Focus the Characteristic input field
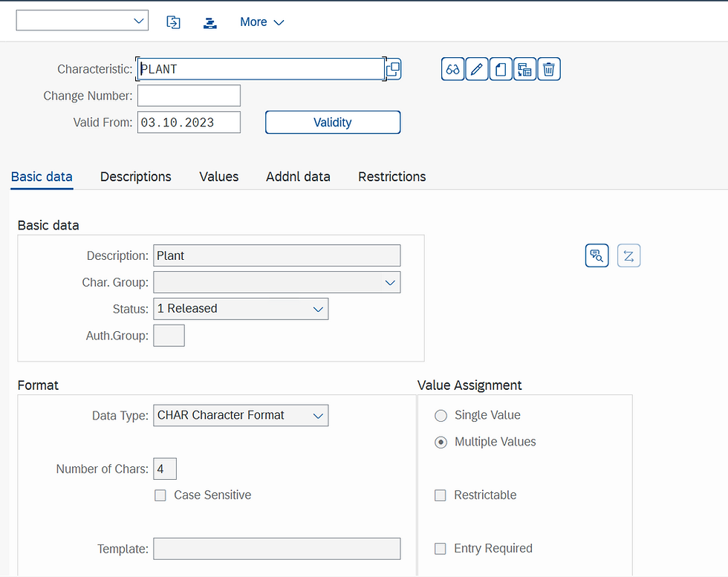Viewport: 728px width, 577px height. 261,69
